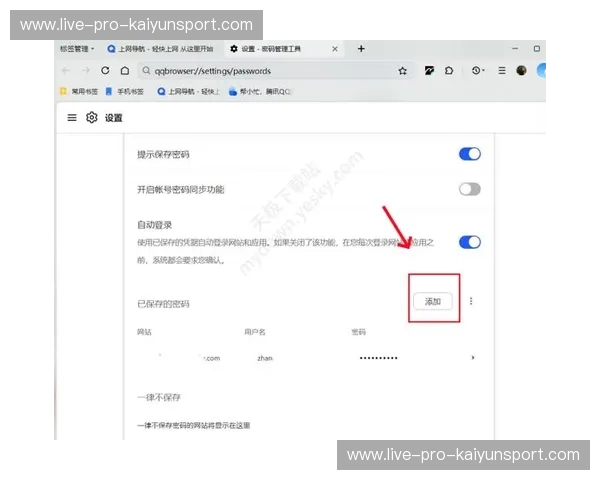The image size is (600, 480).
Task: Toggle the 提示保存密码 switch
Action: click(x=470, y=154)
